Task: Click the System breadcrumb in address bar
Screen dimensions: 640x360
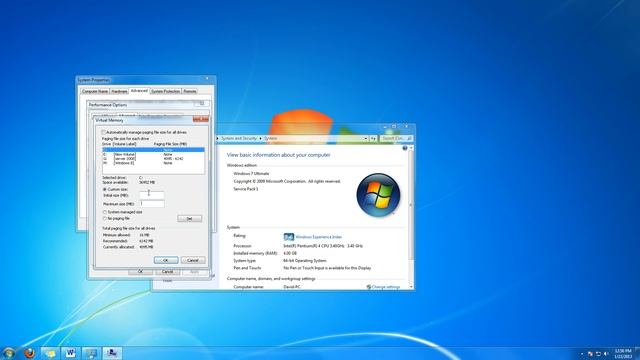Action: tap(270, 139)
